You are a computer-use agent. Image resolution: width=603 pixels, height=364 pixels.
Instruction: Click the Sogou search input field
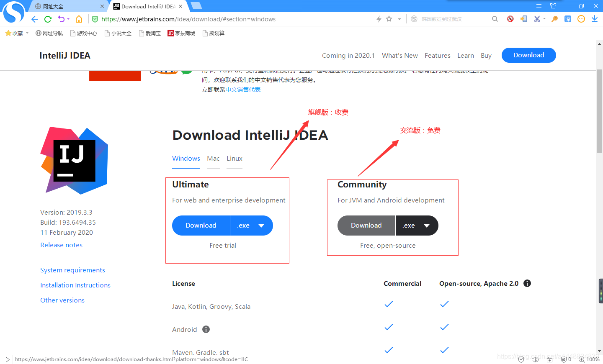pos(454,19)
